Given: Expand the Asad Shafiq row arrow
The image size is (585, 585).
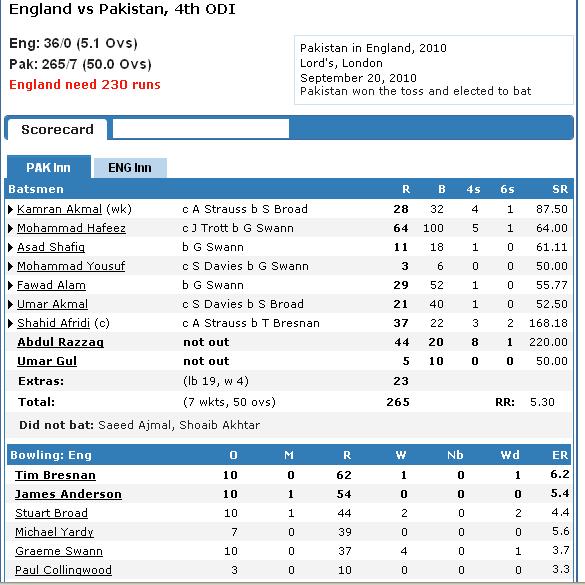Looking at the screenshot, I should pyautogui.click(x=11, y=247).
